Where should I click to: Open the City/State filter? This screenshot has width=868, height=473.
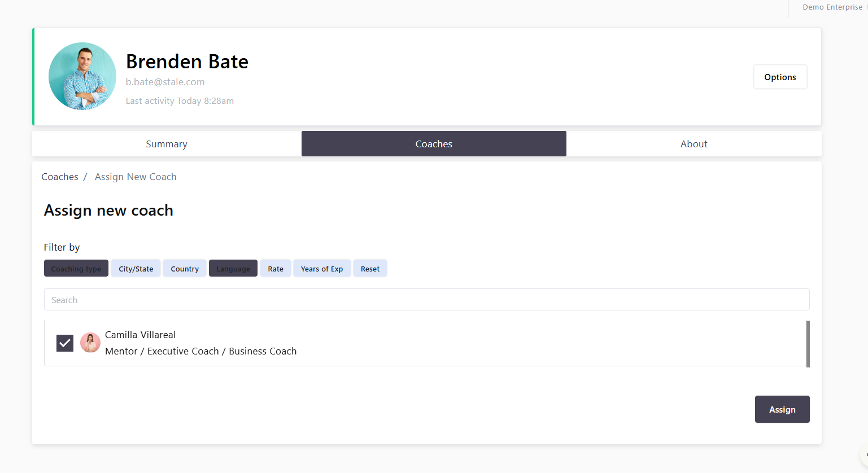(136, 269)
